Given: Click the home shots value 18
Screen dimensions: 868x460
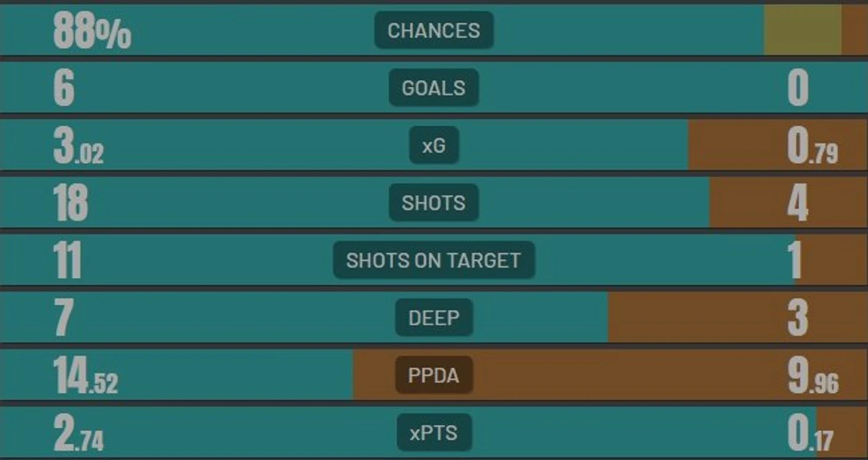Looking at the screenshot, I should [x=71, y=203].
